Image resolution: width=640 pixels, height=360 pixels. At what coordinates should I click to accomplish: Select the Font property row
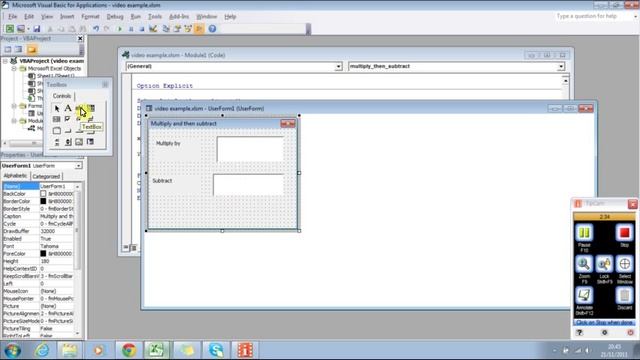click(x=38, y=246)
